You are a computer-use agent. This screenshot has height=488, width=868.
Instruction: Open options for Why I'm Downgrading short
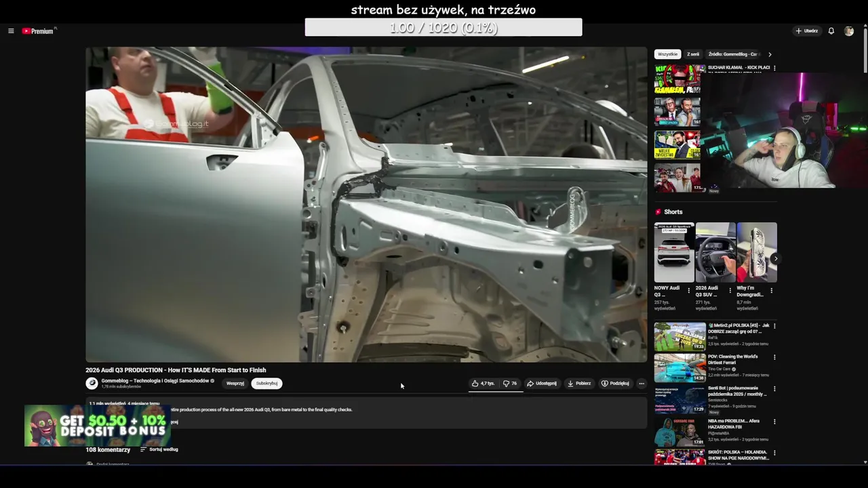coord(772,290)
